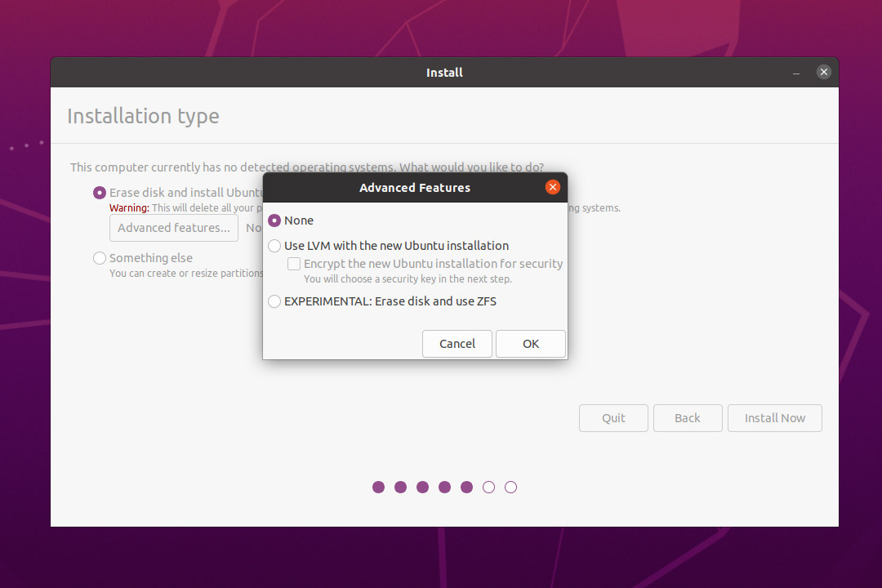Click text 'You will choose a security key in the next step.'
The height and width of the screenshot is (588, 882).
[x=408, y=279]
